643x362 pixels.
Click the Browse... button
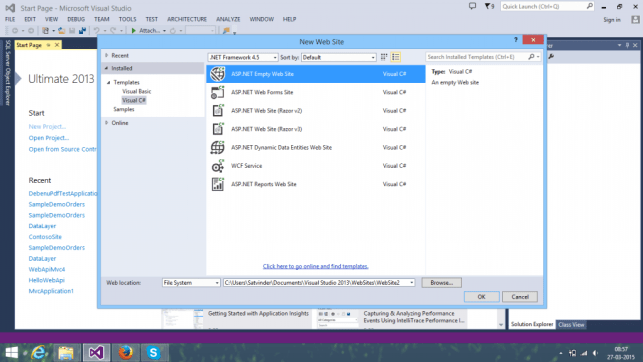(441, 283)
